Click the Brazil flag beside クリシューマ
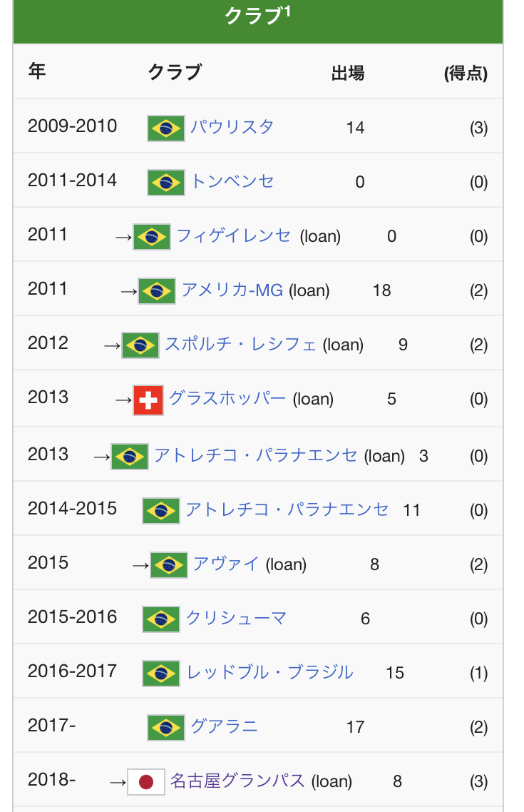Screen dimensions: 524x812 (161, 619)
